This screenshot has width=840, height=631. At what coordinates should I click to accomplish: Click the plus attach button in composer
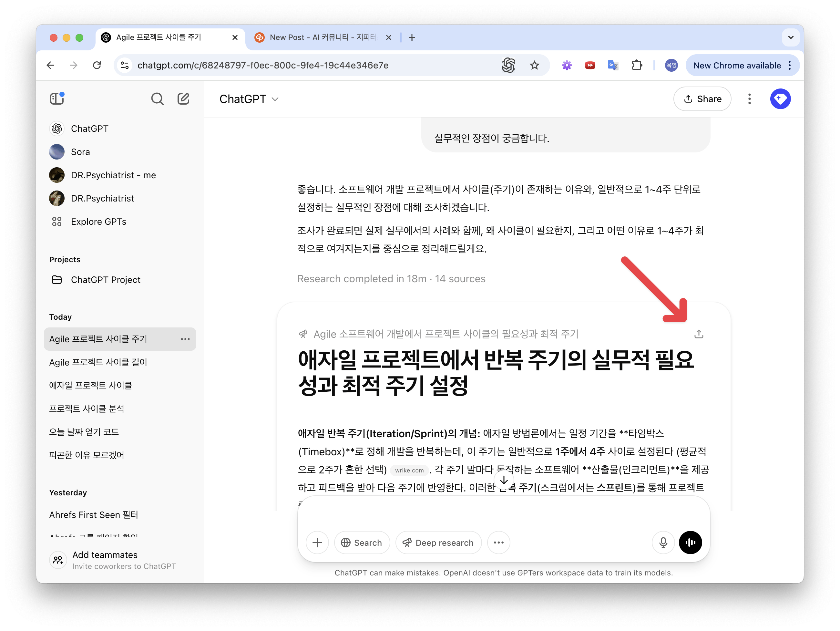click(317, 543)
